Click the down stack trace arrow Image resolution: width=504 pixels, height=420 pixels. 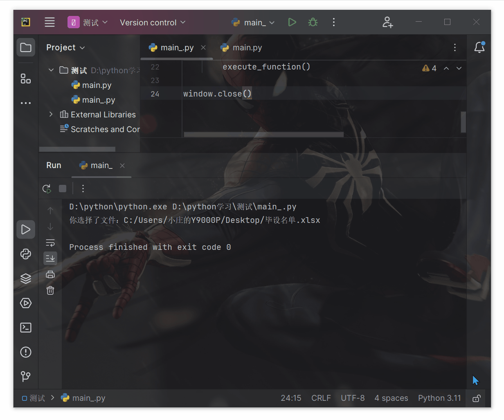coord(50,227)
